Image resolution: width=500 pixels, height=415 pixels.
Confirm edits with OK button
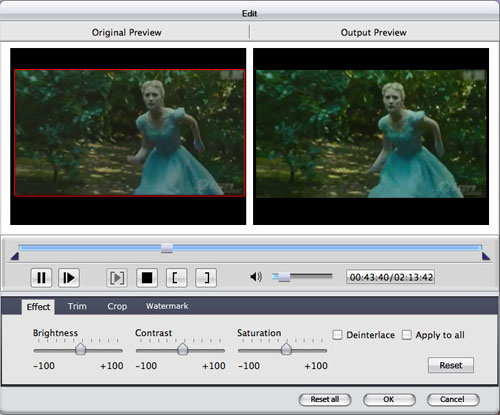click(389, 399)
